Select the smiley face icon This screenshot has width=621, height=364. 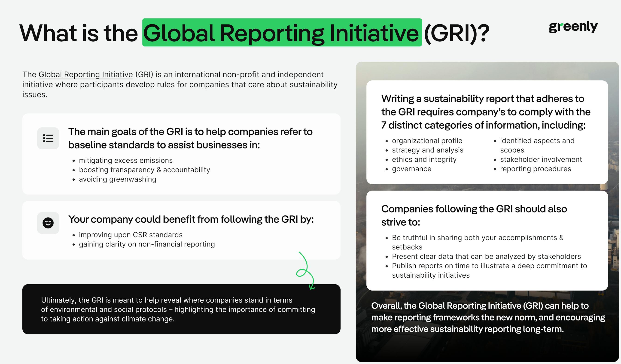click(x=49, y=223)
